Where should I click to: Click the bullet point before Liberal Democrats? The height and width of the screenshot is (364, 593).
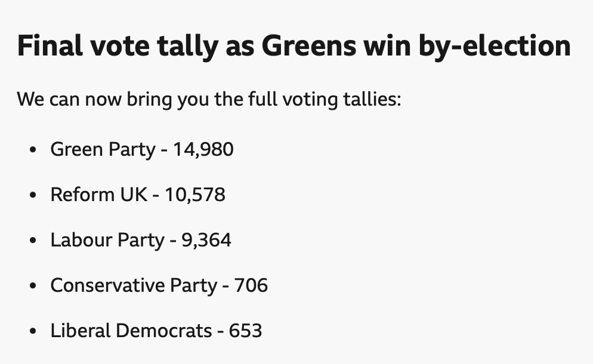(33, 331)
